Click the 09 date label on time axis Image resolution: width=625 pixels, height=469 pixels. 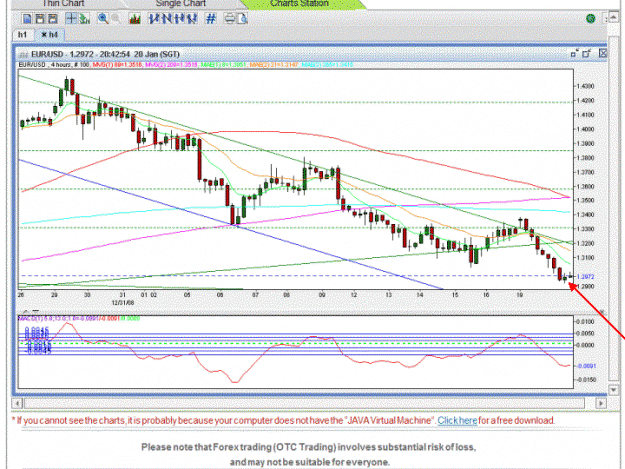(x=322, y=295)
